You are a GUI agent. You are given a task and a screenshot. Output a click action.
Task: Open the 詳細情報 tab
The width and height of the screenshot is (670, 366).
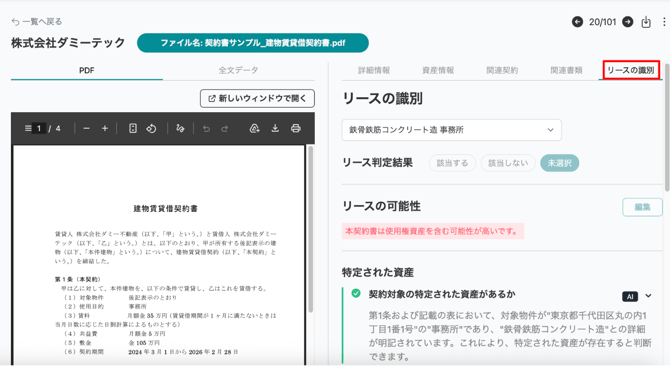click(x=374, y=70)
